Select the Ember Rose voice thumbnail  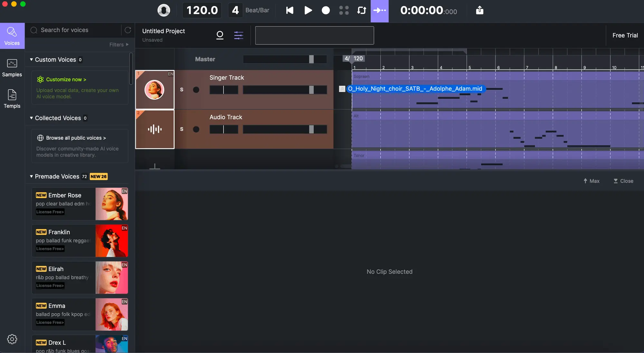point(112,204)
